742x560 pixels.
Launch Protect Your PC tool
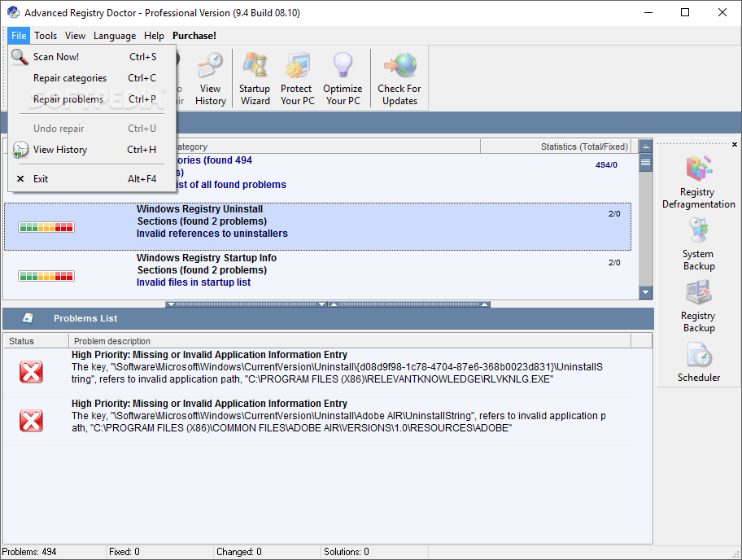click(297, 80)
